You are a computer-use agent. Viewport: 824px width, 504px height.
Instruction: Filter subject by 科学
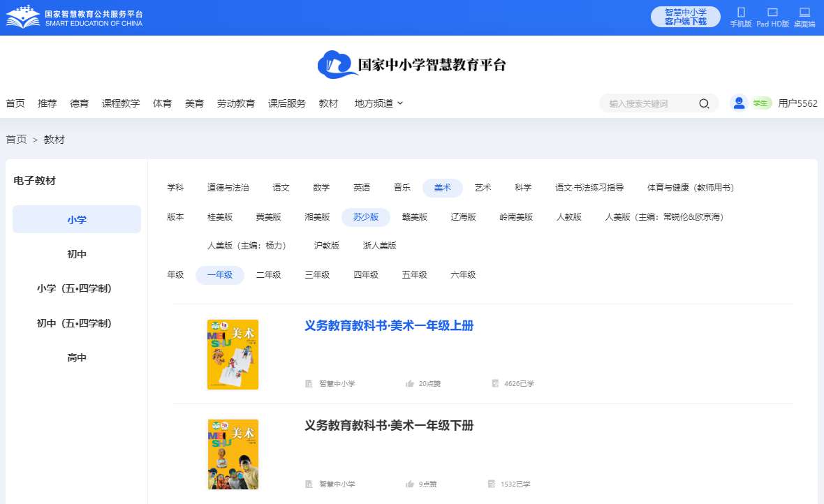coord(524,188)
